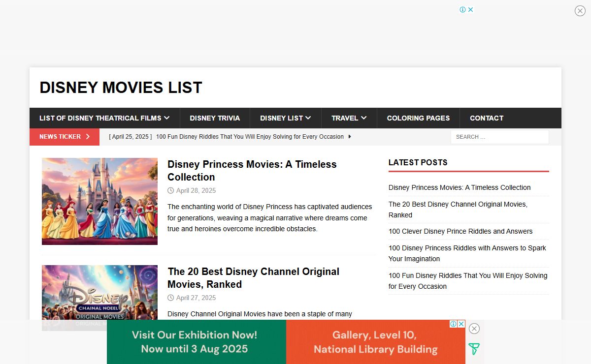
Task: Click the green Visit Our Exhibition Now ad
Action: tap(197, 342)
